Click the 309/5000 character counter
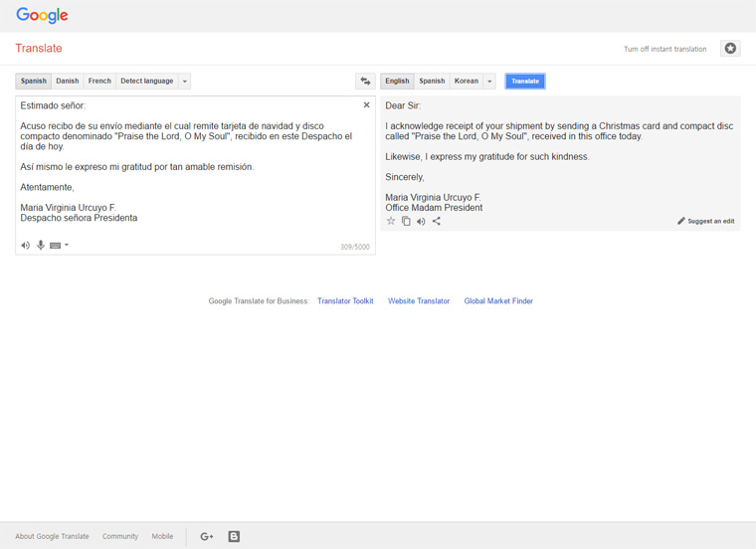The image size is (756, 549). 355,247
